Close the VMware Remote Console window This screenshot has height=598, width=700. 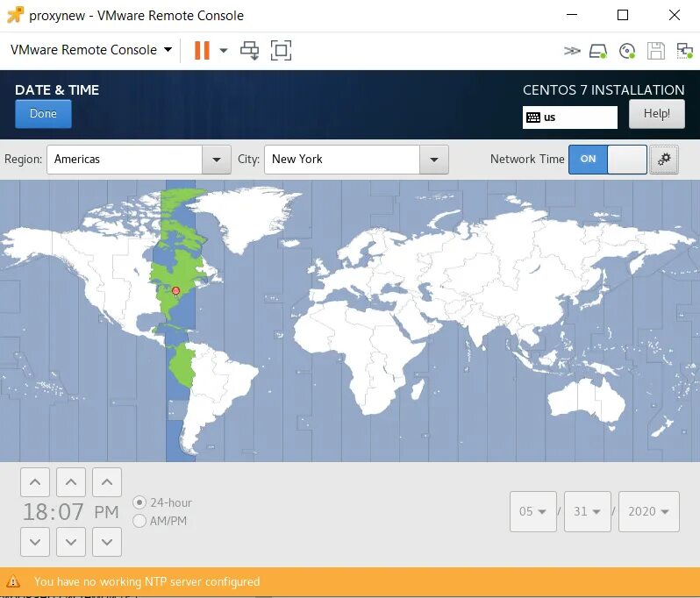675,15
